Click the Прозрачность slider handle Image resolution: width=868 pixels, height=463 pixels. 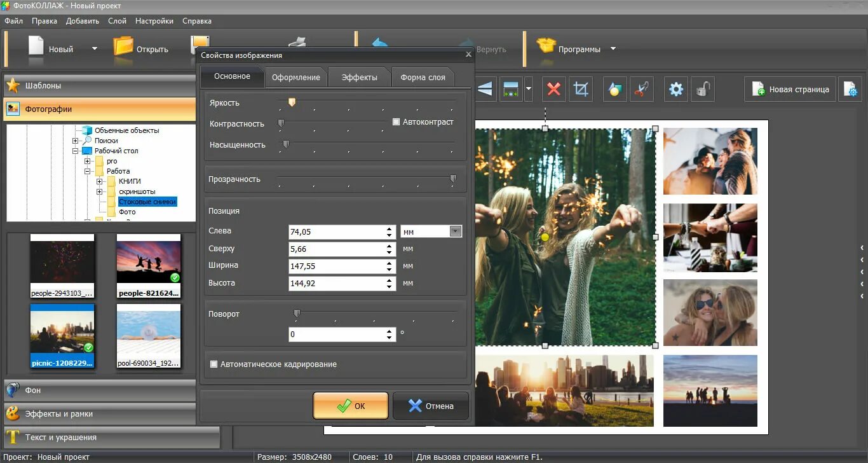tap(453, 179)
